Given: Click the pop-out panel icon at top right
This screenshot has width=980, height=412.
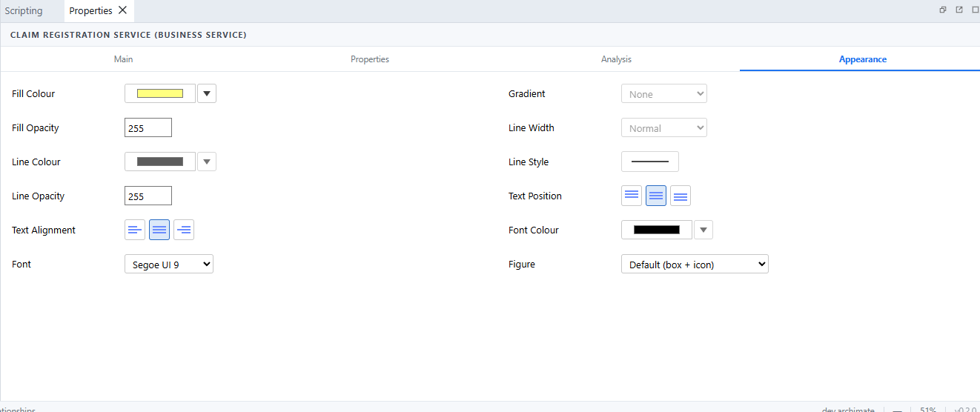Looking at the screenshot, I should click(x=959, y=10).
